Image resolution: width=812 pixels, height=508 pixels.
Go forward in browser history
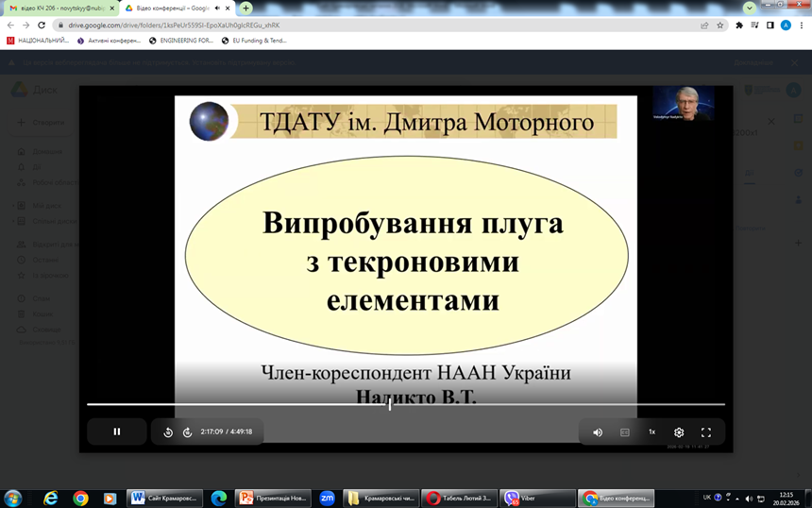tap(25, 25)
